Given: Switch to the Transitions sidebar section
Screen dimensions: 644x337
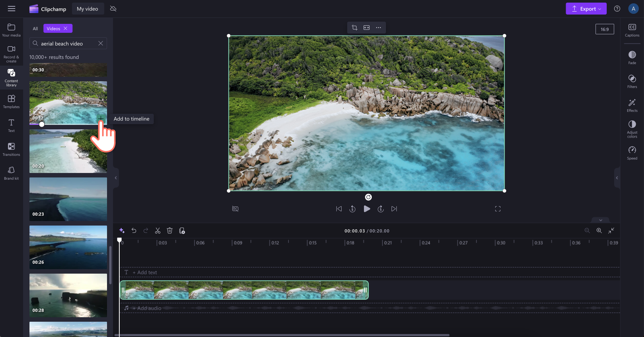Looking at the screenshot, I should click(11, 148).
